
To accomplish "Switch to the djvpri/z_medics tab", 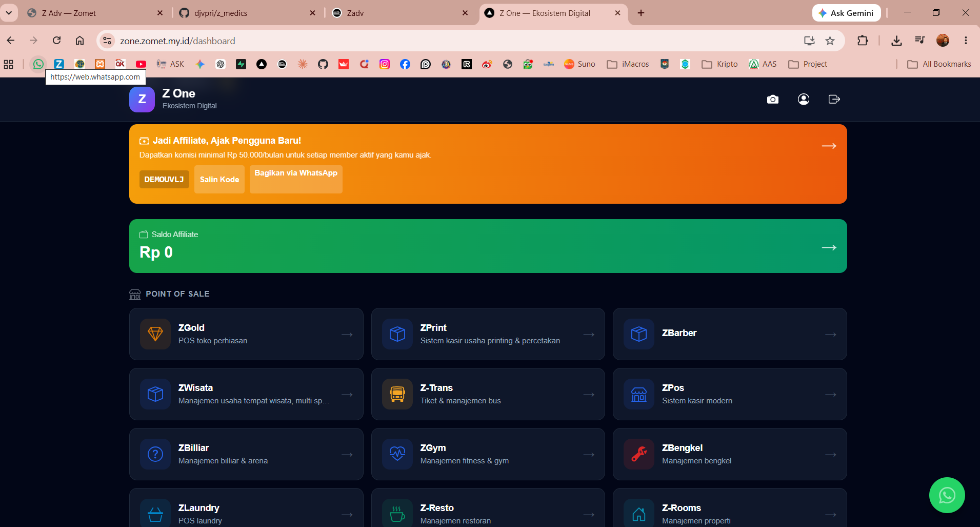I will click(246, 13).
